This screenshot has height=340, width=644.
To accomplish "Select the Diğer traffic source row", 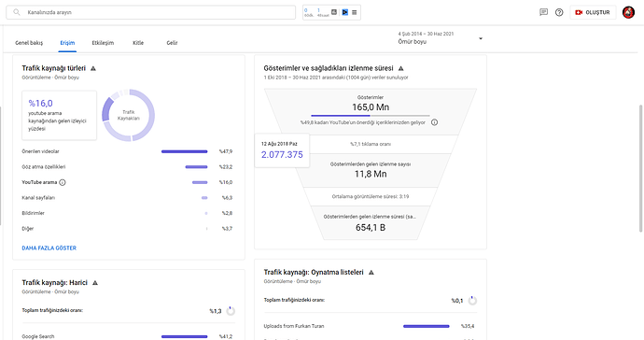I will pos(127,229).
